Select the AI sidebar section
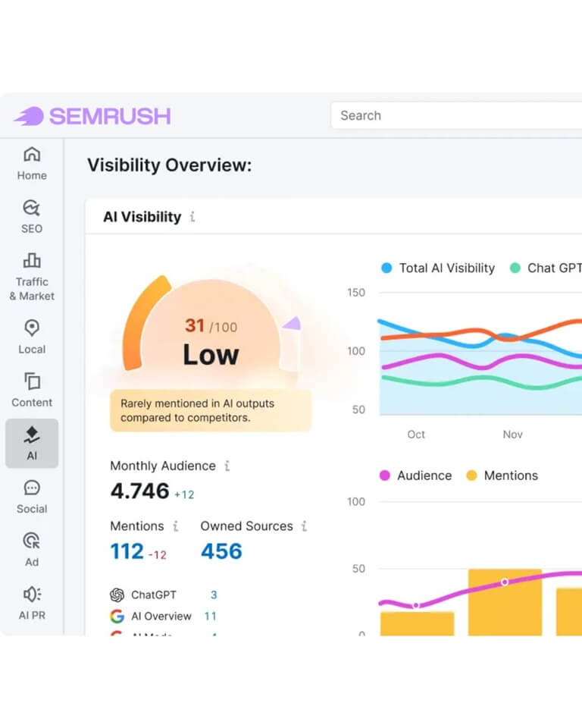 [x=32, y=444]
